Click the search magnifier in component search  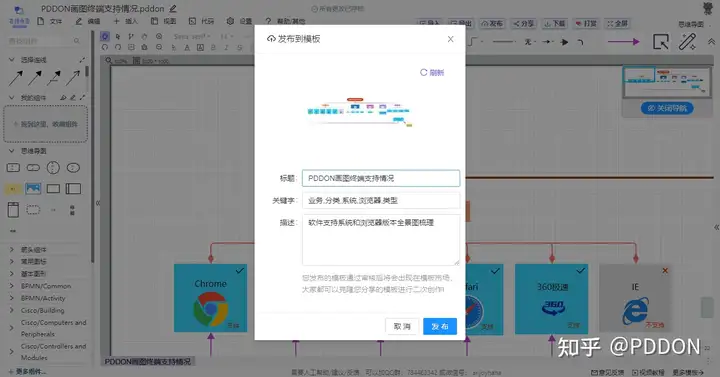point(77,41)
